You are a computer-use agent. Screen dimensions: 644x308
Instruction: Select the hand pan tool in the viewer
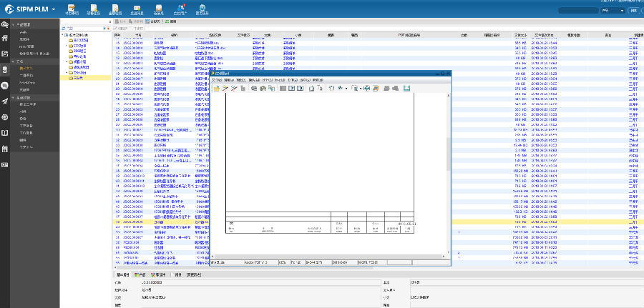tap(331, 88)
